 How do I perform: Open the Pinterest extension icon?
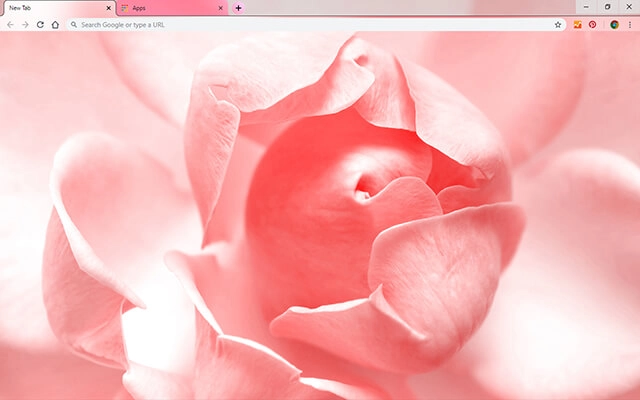click(x=592, y=25)
